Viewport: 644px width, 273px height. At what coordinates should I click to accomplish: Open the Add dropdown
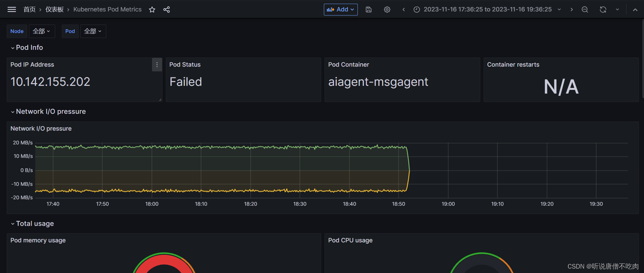[341, 9]
